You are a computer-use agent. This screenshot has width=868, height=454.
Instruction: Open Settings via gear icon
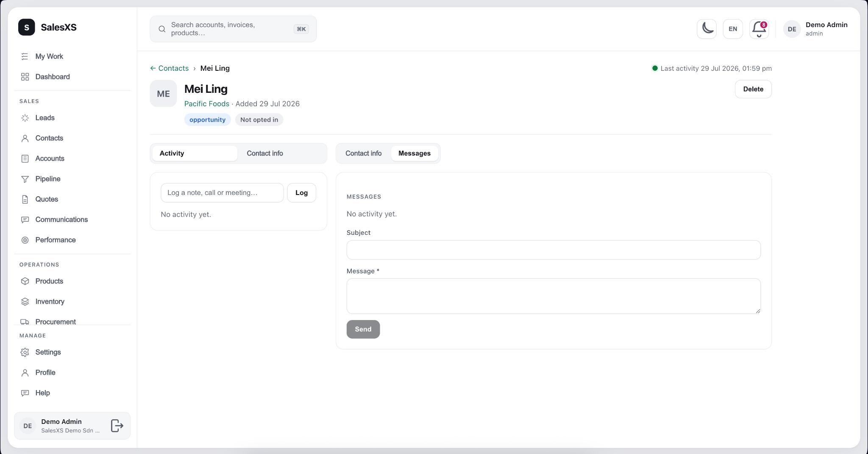[x=25, y=352]
